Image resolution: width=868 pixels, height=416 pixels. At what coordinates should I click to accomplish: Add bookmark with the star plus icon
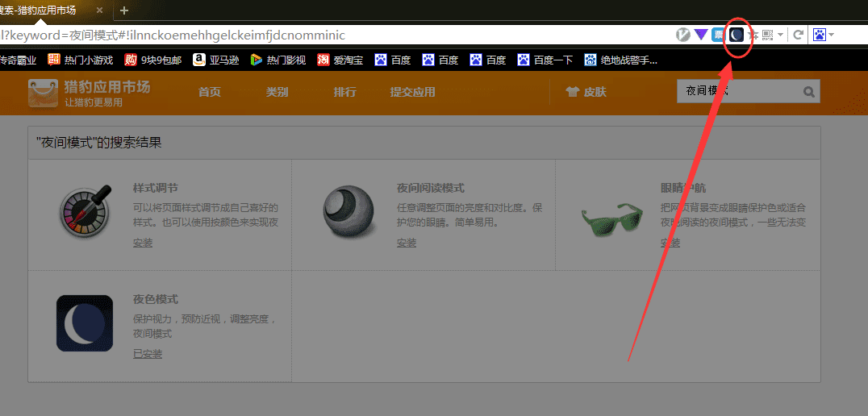(x=753, y=35)
